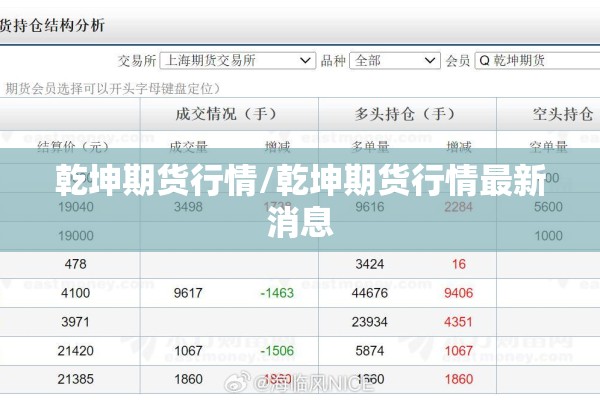Select the long position cell 44676

pos(370,293)
